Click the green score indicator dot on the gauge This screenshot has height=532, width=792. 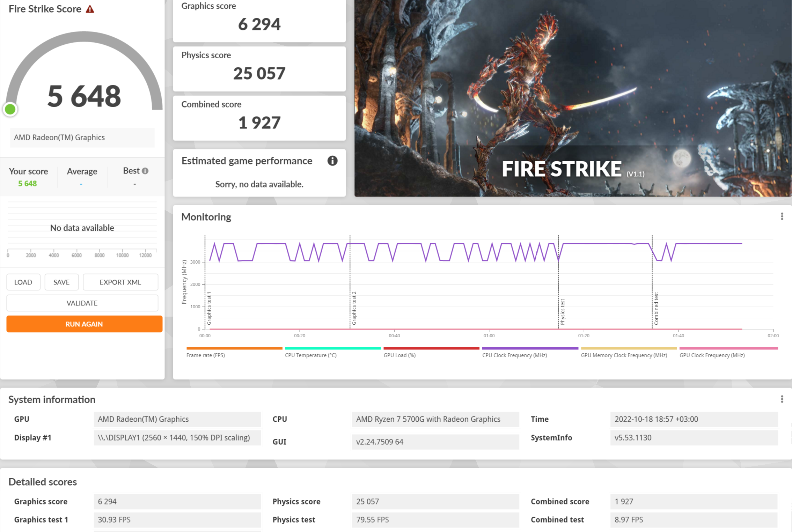tap(10, 109)
